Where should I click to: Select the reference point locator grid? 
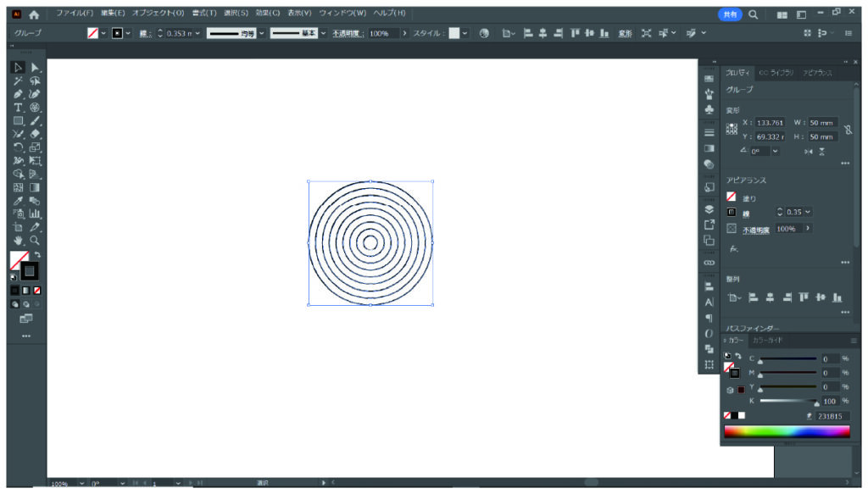(732, 129)
